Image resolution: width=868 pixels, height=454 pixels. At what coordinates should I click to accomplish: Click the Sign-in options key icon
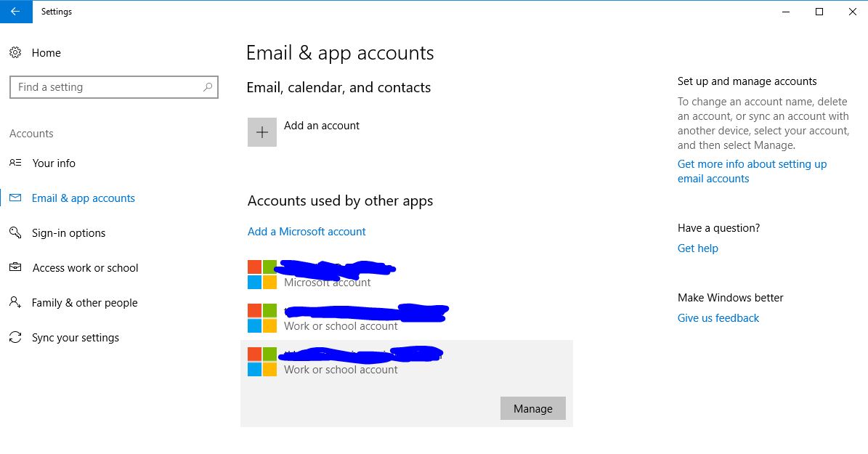15,232
